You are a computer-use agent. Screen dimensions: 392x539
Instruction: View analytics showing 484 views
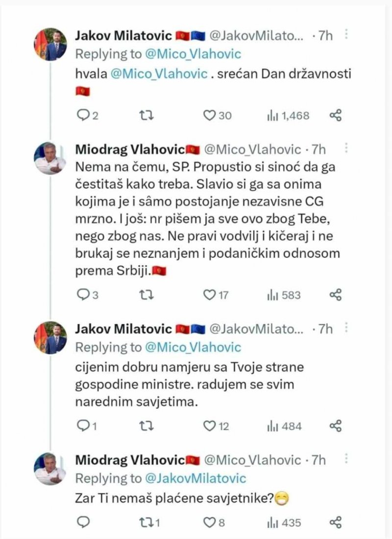(284, 426)
